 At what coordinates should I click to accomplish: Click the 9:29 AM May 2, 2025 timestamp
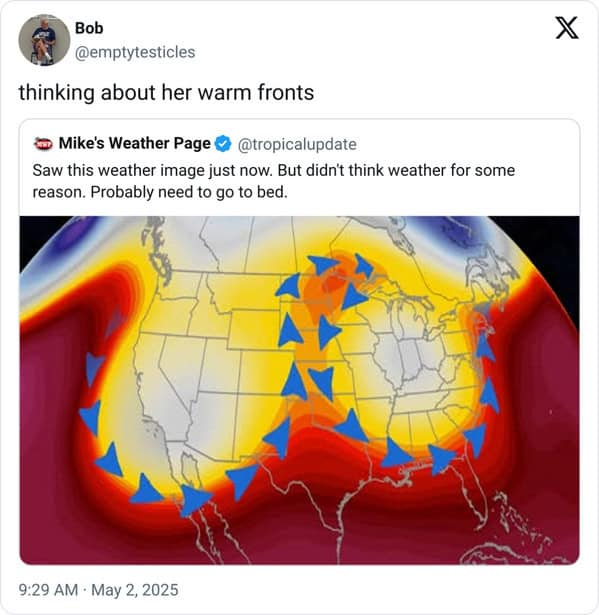[x=98, y=590]
